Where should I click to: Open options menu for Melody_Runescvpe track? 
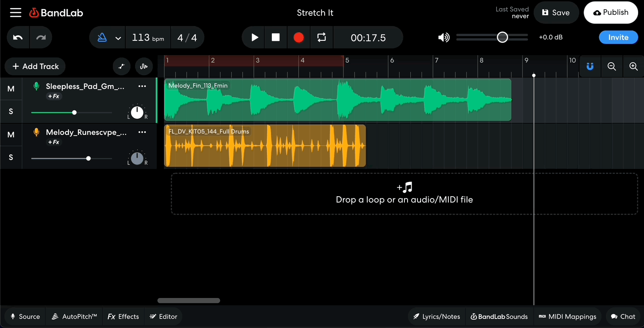pos(142,132)
